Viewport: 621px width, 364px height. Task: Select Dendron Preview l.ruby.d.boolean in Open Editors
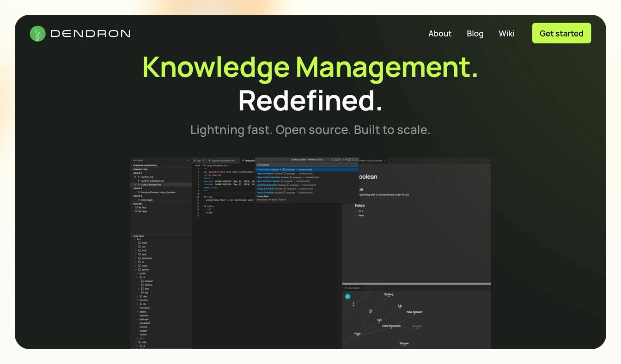pyautogui.click(x=158, y=192)
